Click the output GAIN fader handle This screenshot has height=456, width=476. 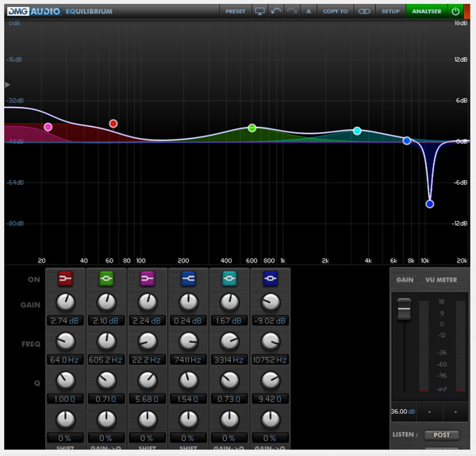coord(404,308)
